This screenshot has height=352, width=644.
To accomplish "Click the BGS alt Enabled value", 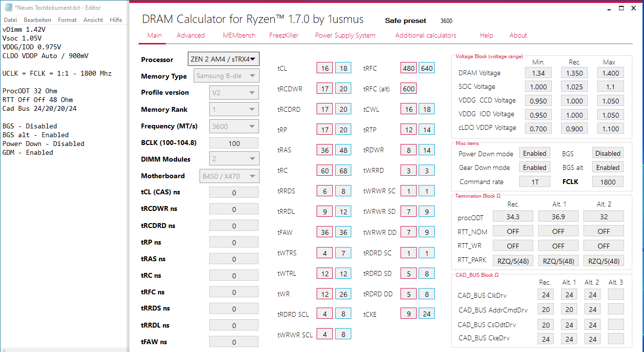I will tap(608, 167).
